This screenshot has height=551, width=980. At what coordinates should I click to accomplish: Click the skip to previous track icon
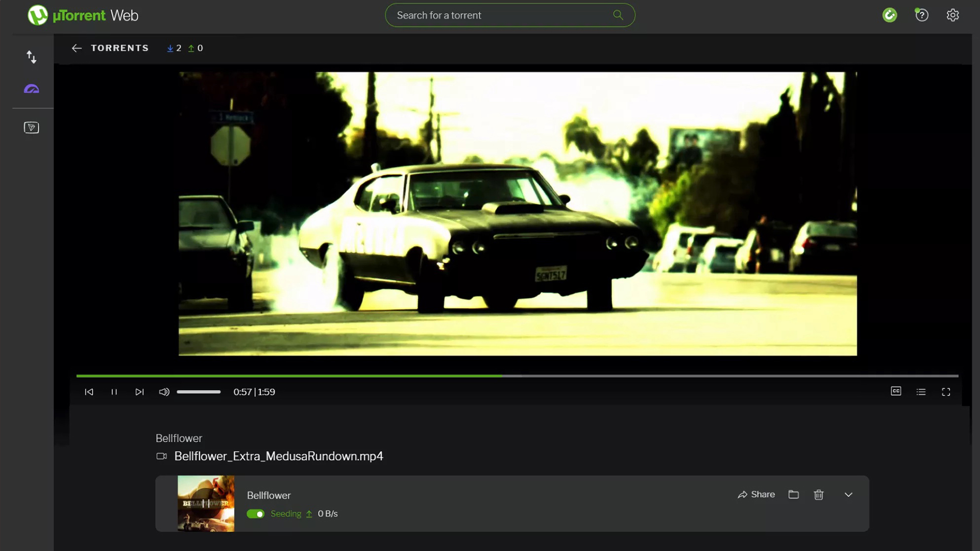[89, 391]
